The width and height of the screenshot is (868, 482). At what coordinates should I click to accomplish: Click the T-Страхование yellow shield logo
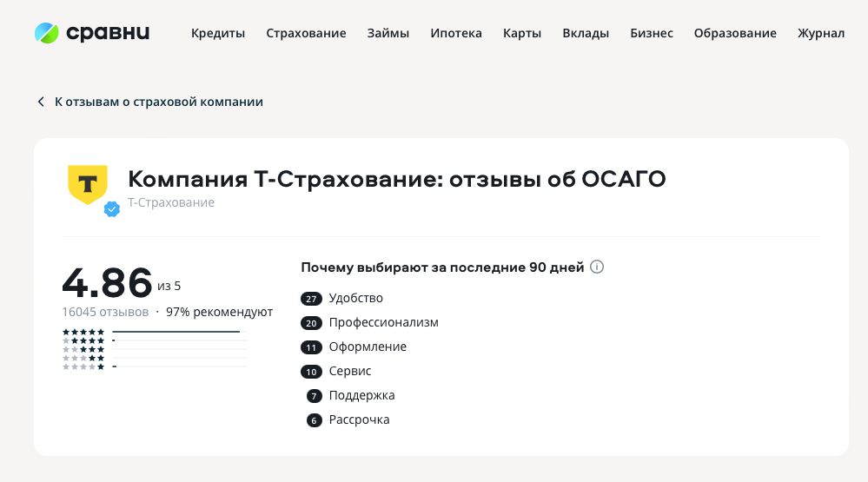pyautogui.click(x=88, y=184)
